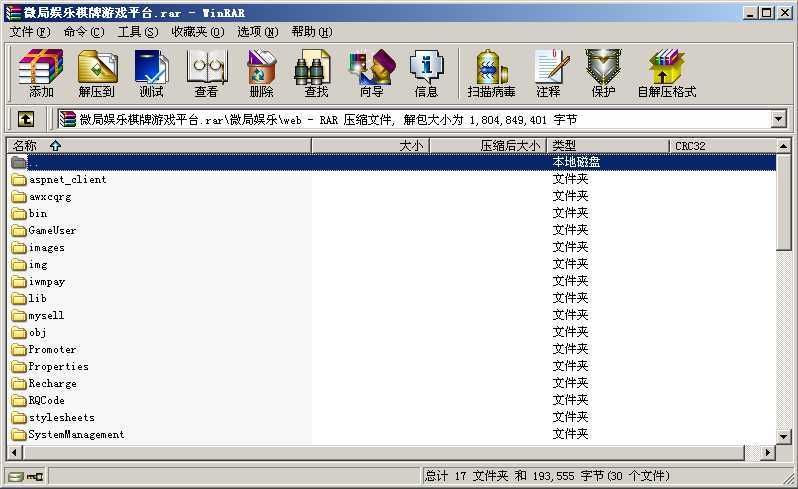The image size is (798, 489).
Task: Sort by CRC32 column header
Action: 723,146
